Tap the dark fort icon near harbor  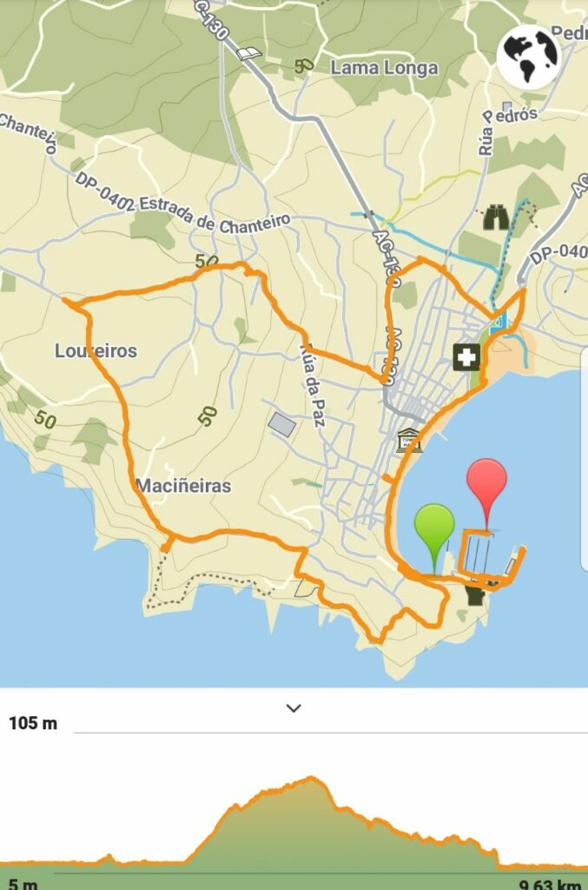pos(475,595)
